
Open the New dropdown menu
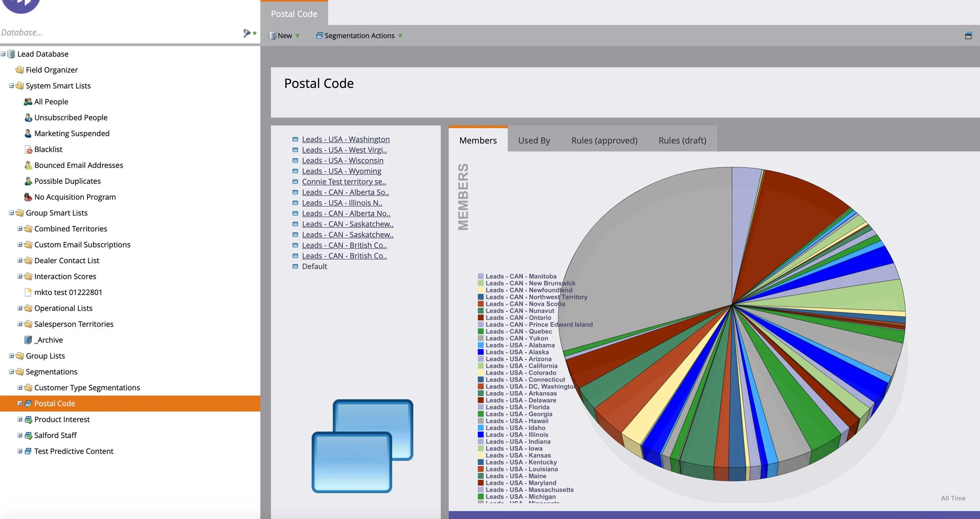click(284, 36)
